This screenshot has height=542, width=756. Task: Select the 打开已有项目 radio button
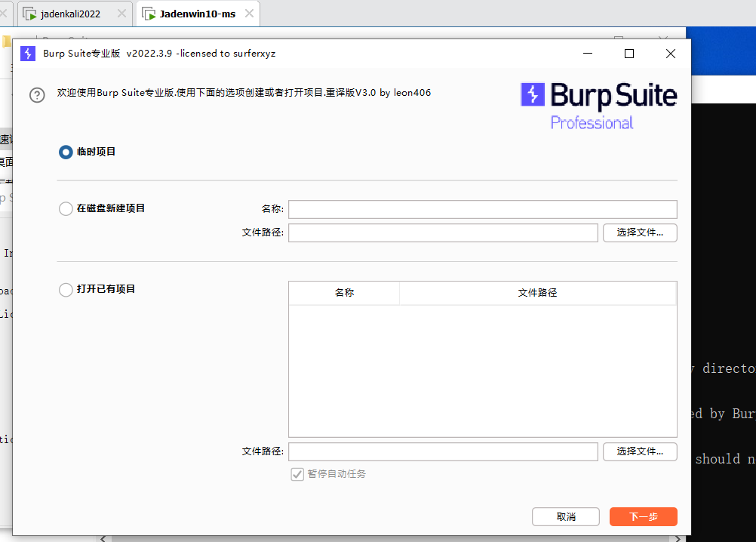click(x=66, y=289)
